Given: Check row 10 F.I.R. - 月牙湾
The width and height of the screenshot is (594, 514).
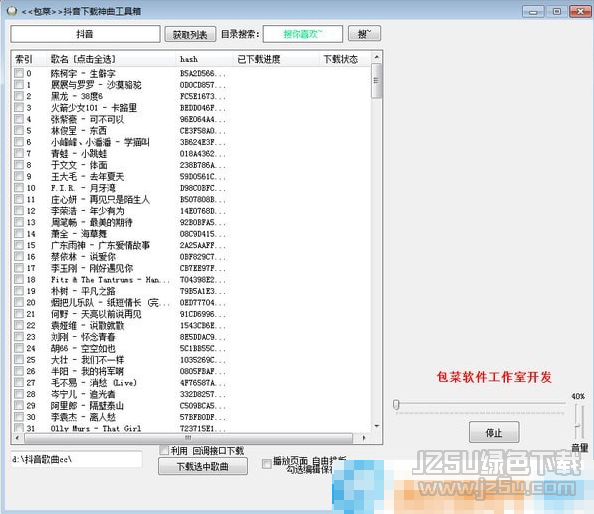Looking at the screenshot, I should (x=19, y=187).
